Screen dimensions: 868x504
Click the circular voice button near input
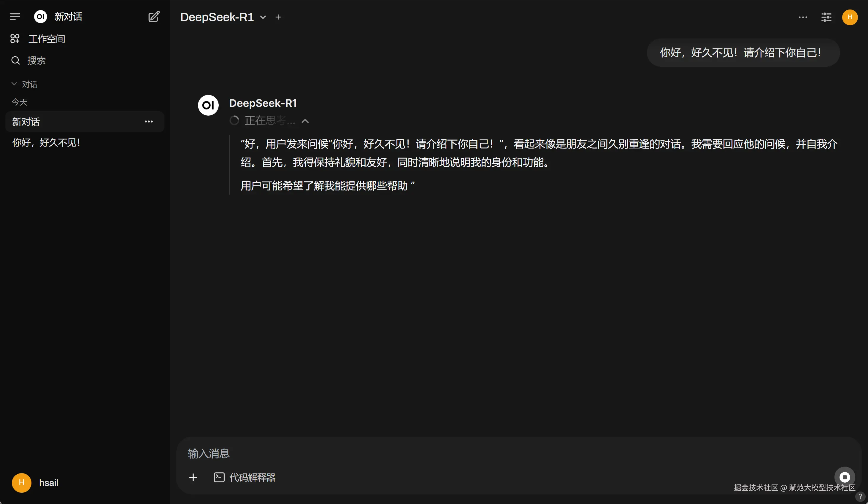click(x=845, y=477)
